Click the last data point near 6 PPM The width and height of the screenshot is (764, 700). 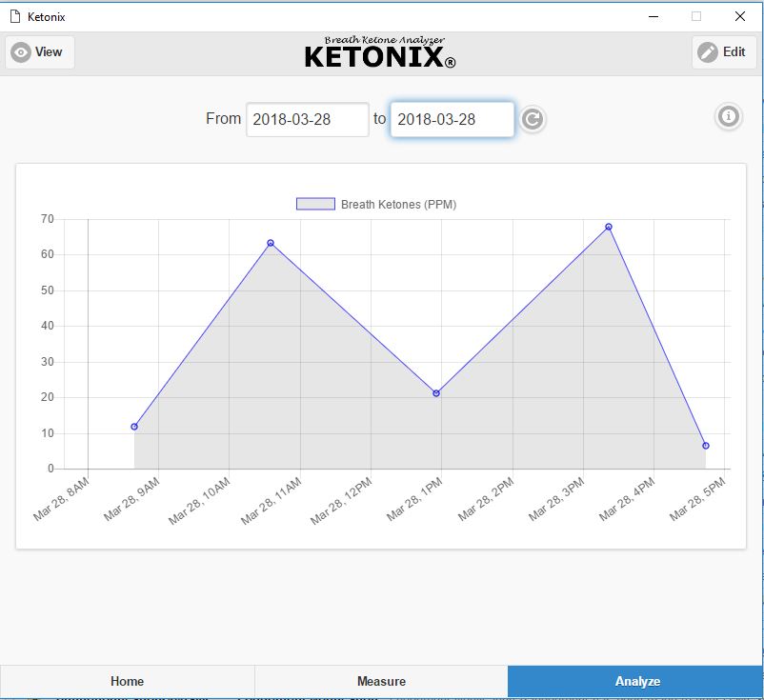[x=706, y=446]
